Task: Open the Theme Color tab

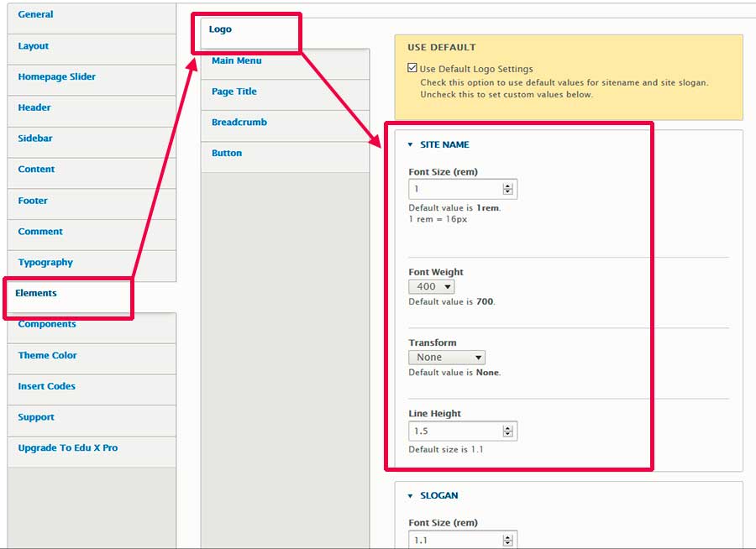Action: (x=47, y=356)
